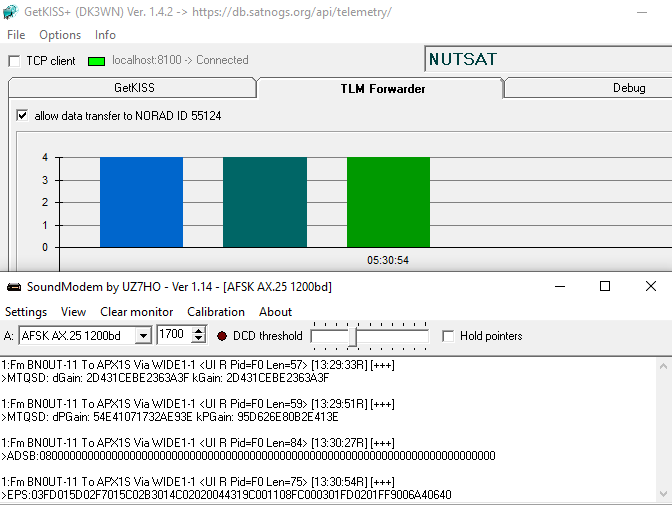Click the DCD threshold label

pyautogui.click(x=268, y=336)
